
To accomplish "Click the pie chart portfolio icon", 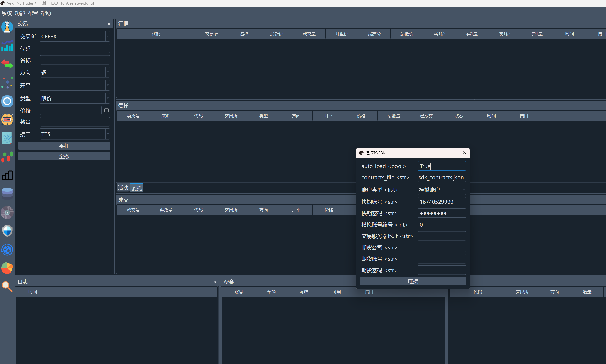I will (7, 268).
